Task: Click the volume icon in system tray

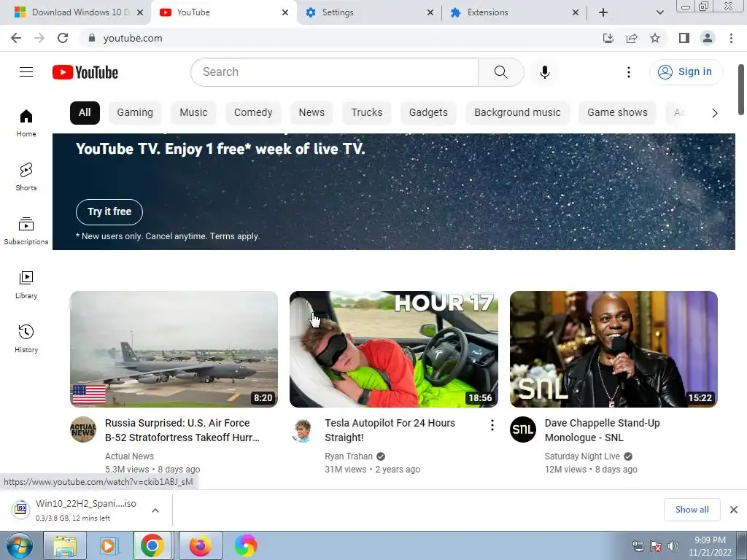Action: click(673, 545)
